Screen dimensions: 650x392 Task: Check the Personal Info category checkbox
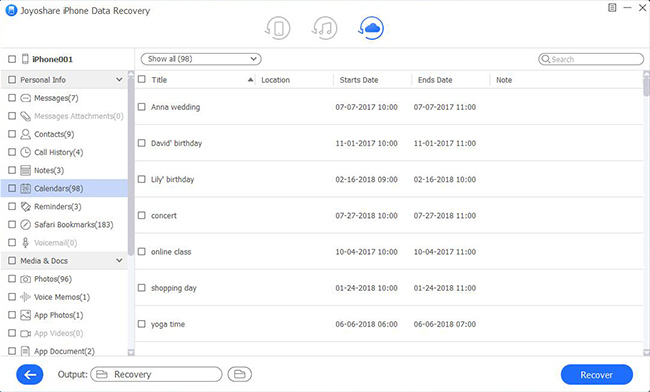[12, 80]
